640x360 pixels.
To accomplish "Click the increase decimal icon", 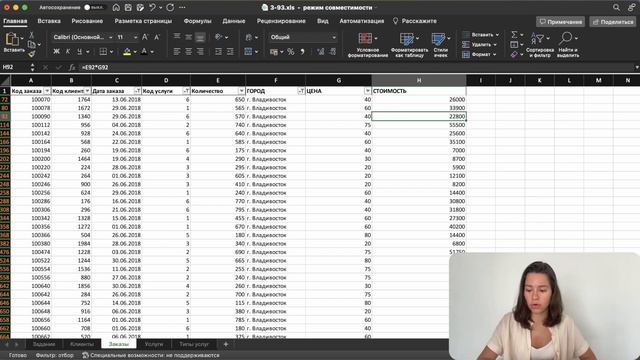I will (x=321, y=51).
